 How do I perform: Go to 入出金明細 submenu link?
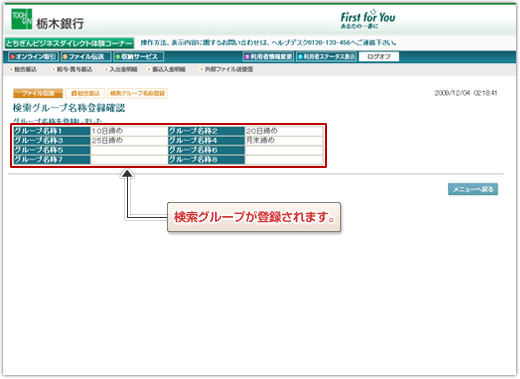pos(123,69)
